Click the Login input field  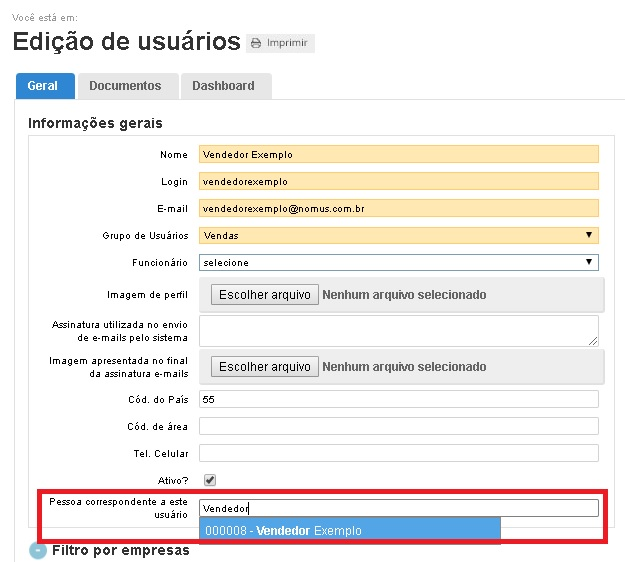399,181
